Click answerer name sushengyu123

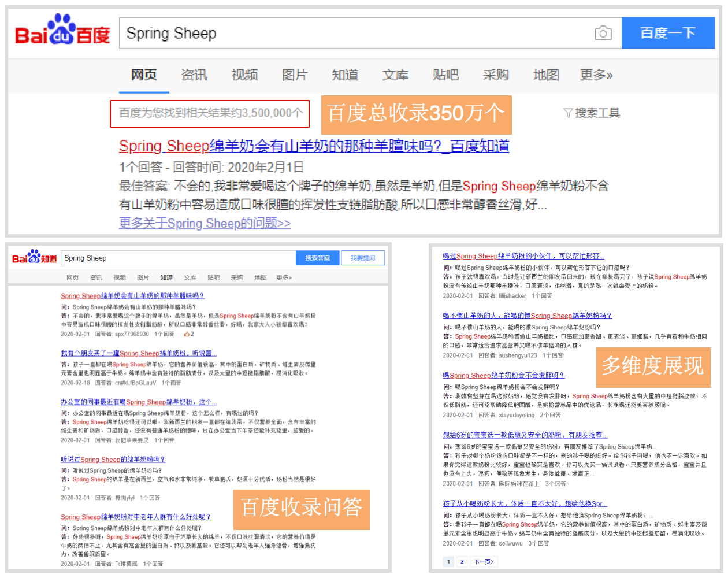point(518,355)
